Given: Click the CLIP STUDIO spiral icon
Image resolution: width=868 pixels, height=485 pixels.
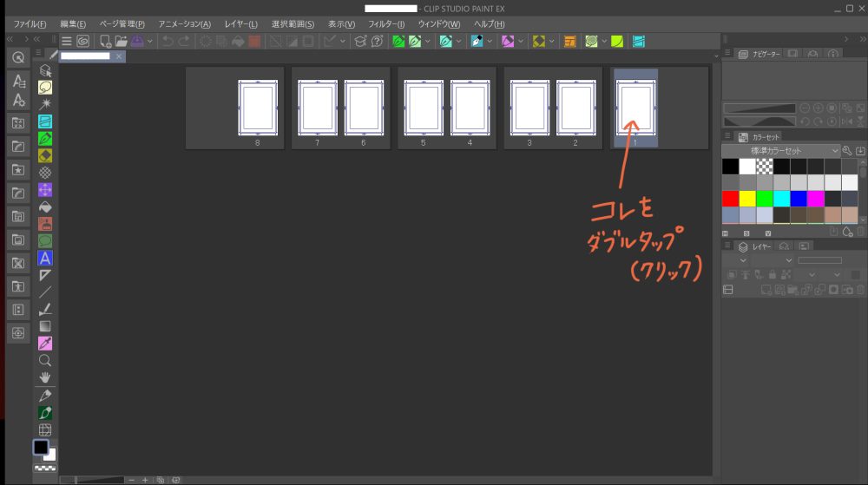Looking at the screenshot, I should pos(82,41).
